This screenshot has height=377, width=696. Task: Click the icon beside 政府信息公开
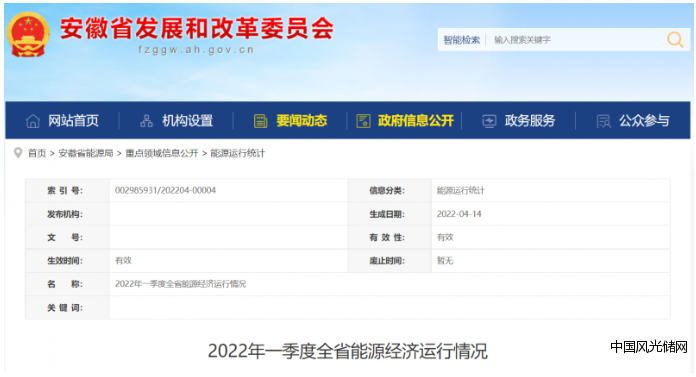363,121
